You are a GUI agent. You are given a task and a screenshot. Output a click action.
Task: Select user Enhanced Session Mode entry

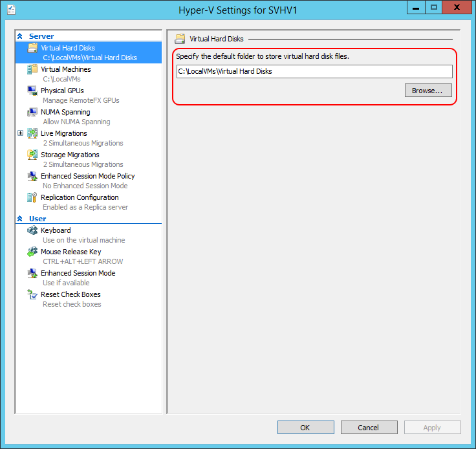pos(78,273)
